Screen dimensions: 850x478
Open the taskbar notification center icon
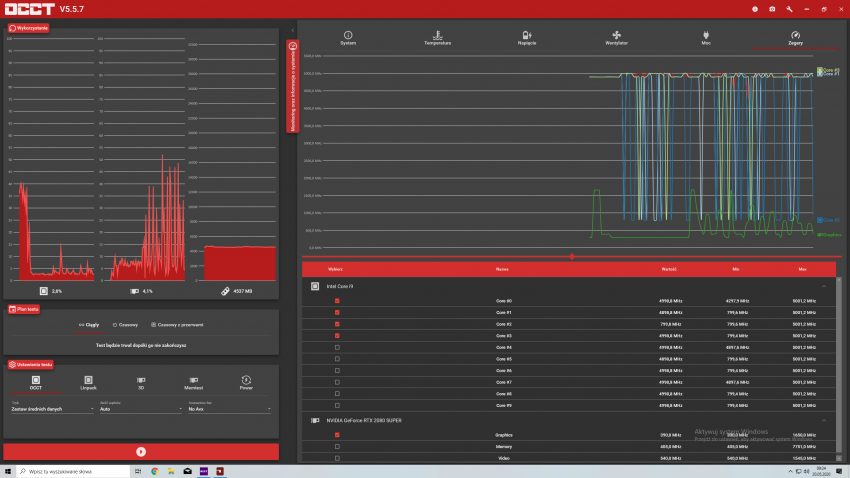coord(839,471)
